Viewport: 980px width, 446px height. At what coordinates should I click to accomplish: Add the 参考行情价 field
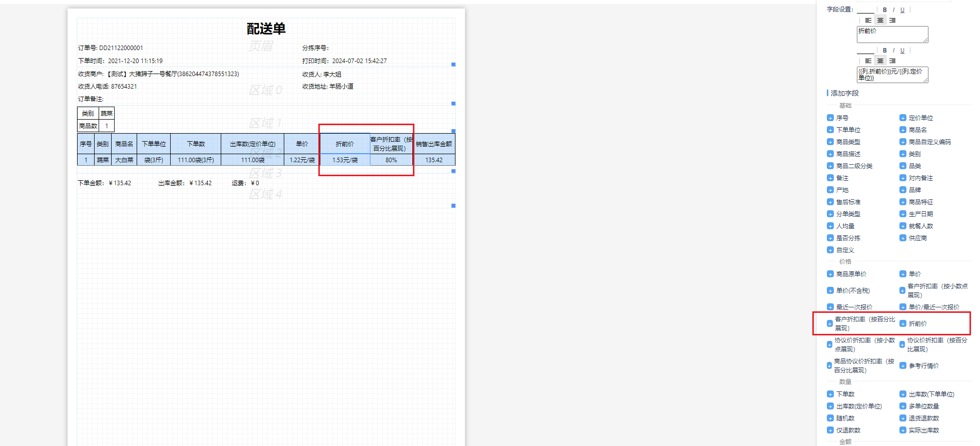(903, 366)
